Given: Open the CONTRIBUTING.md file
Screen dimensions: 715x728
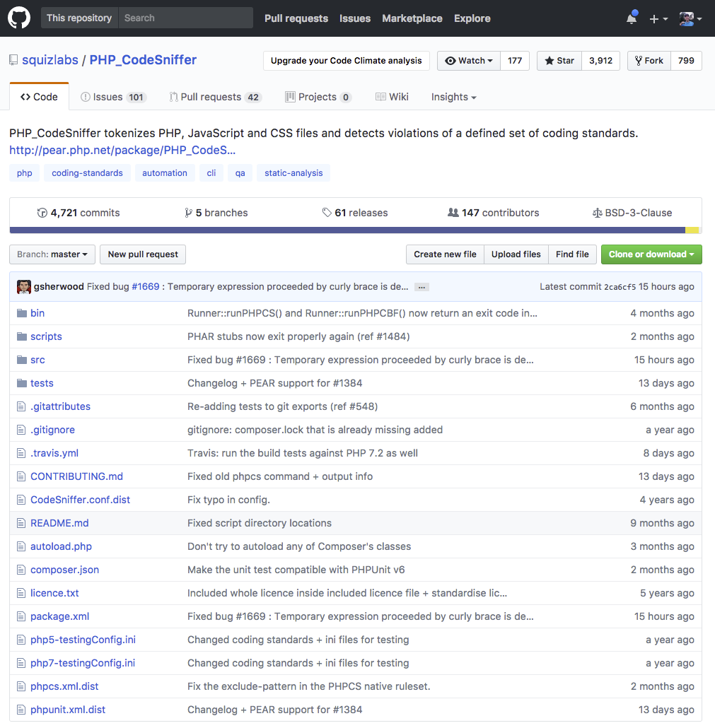Looking at the screenshot, I should pos(76,477).
